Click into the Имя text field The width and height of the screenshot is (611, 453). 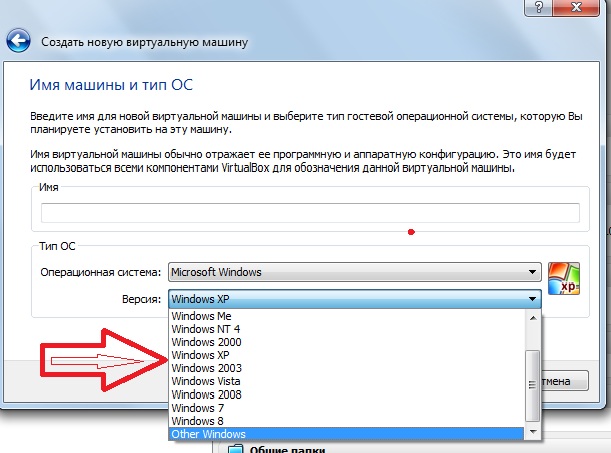310,212
